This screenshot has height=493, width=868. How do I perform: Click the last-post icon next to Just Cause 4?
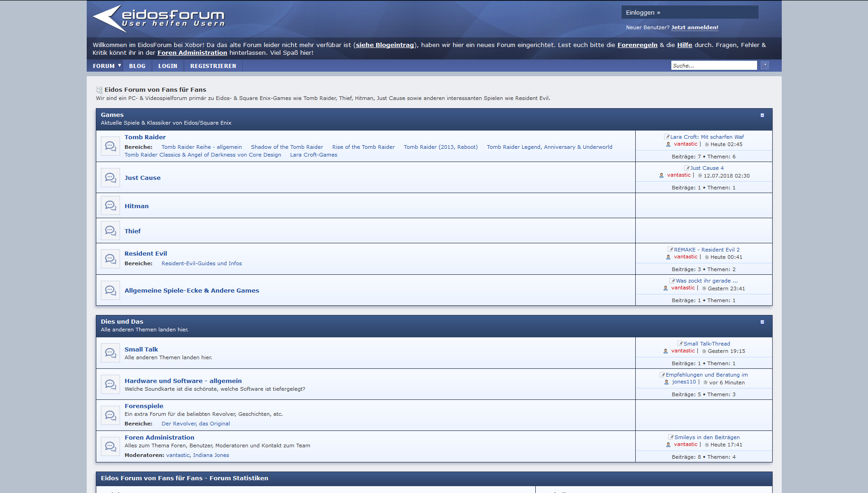point(687,168)
